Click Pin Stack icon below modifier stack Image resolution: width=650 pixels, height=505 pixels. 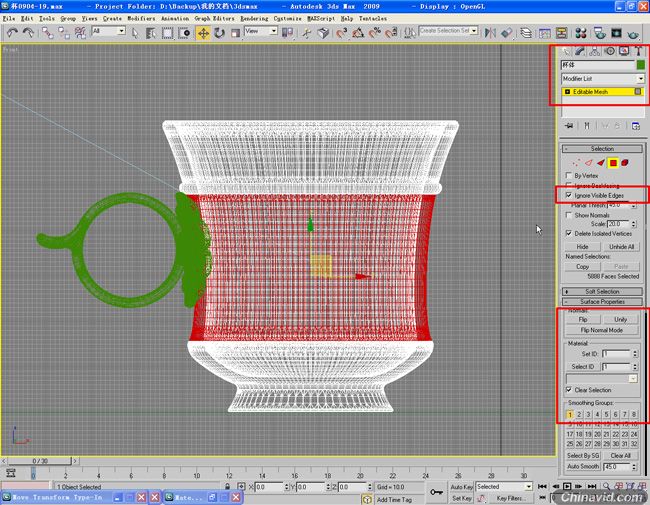(569, 126)
